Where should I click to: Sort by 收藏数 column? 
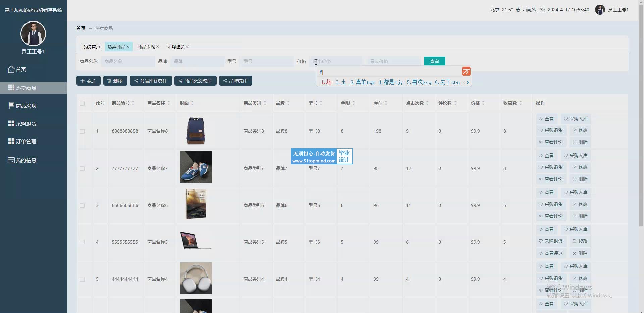point(521,103)
